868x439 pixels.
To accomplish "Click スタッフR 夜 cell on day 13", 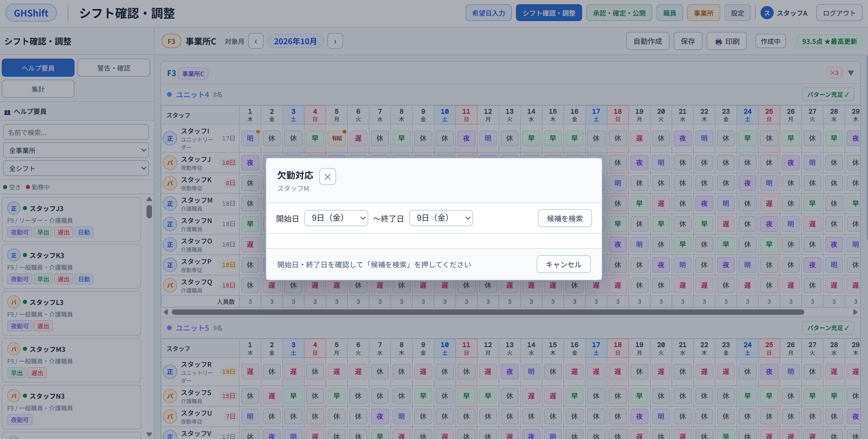I will (x=509, y=372).
